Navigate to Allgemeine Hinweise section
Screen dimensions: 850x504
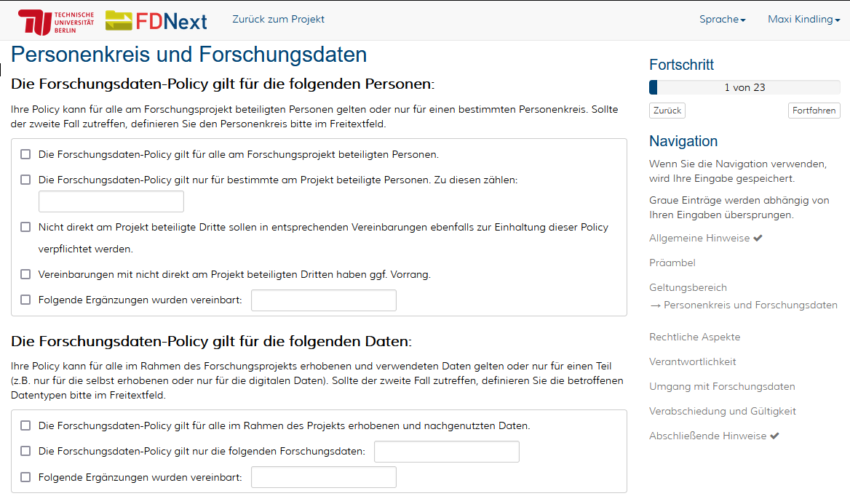click(x=699, y=238)
